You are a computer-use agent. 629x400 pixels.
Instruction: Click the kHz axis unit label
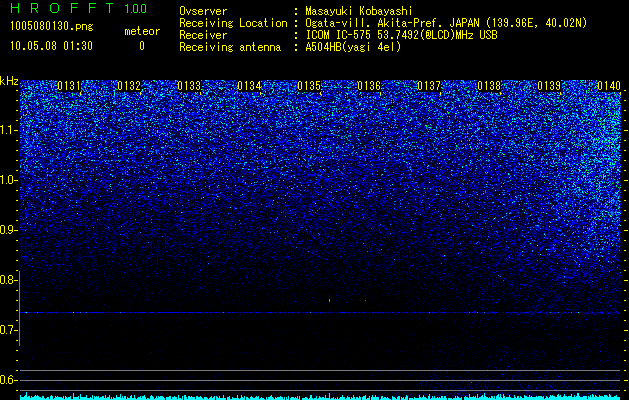9,81
